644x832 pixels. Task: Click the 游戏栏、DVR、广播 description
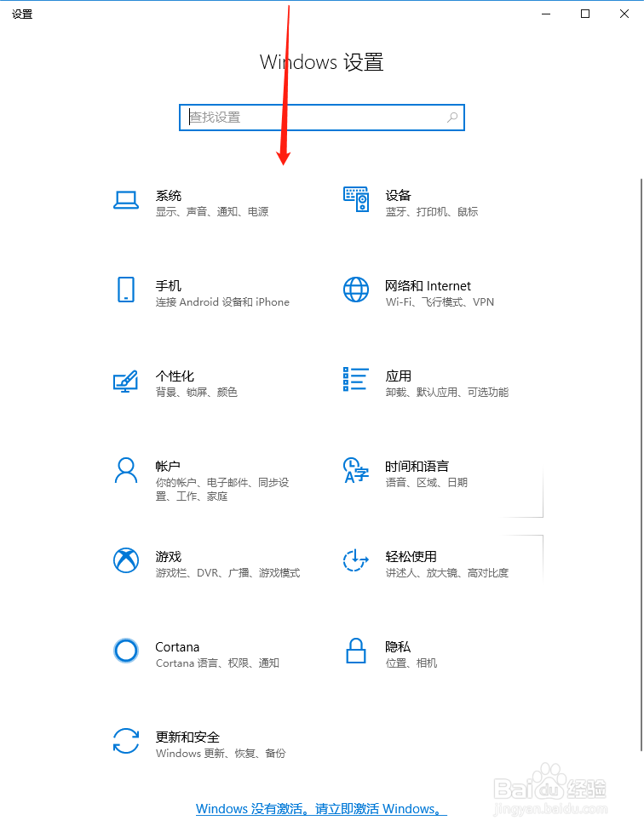pos(227,572)
